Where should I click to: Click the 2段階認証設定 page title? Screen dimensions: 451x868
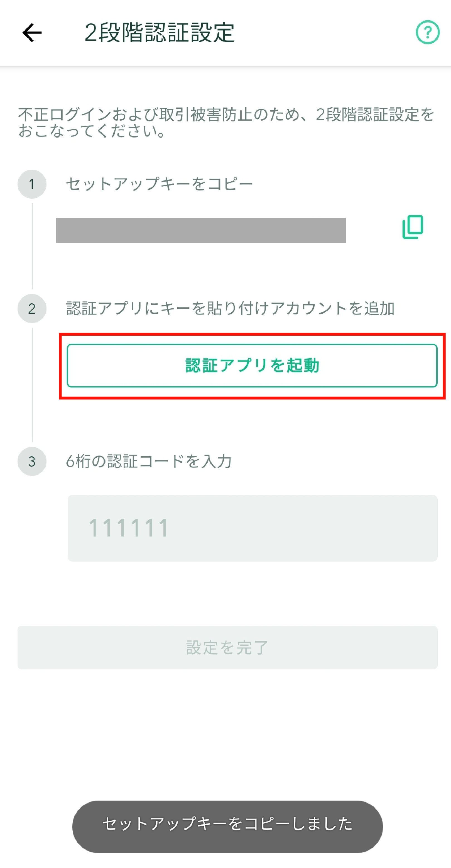tap(159, 33)
